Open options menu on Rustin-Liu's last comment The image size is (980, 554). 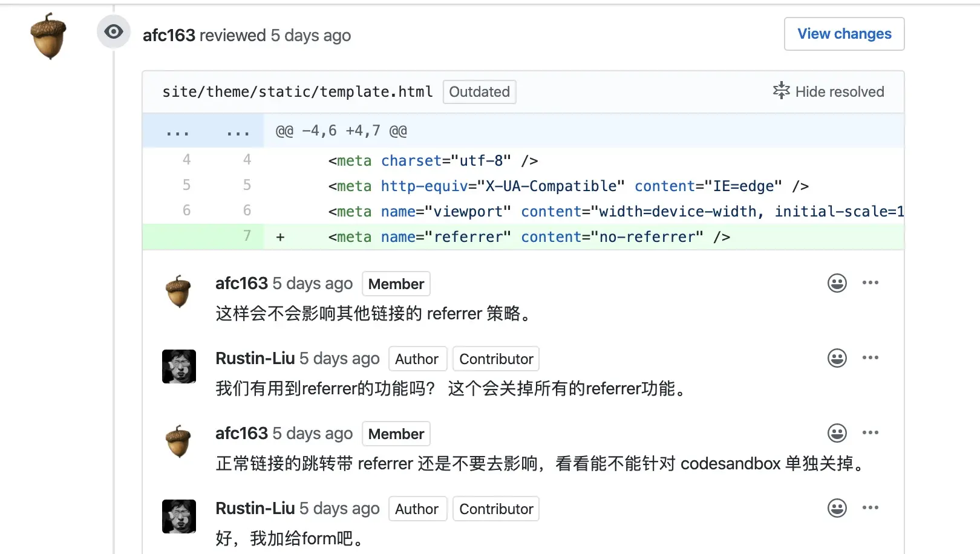pos(871,507)
